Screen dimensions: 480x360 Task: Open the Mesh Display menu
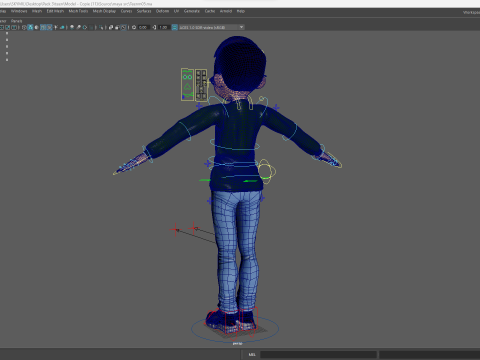pyautogui.click(x=104, y=11)
